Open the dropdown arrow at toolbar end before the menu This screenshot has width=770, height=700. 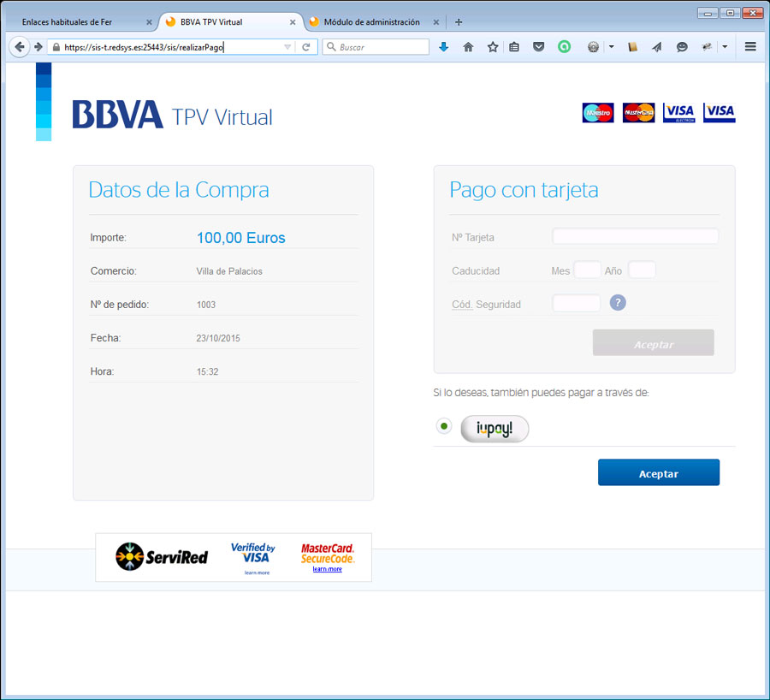(x=725, y=47)
